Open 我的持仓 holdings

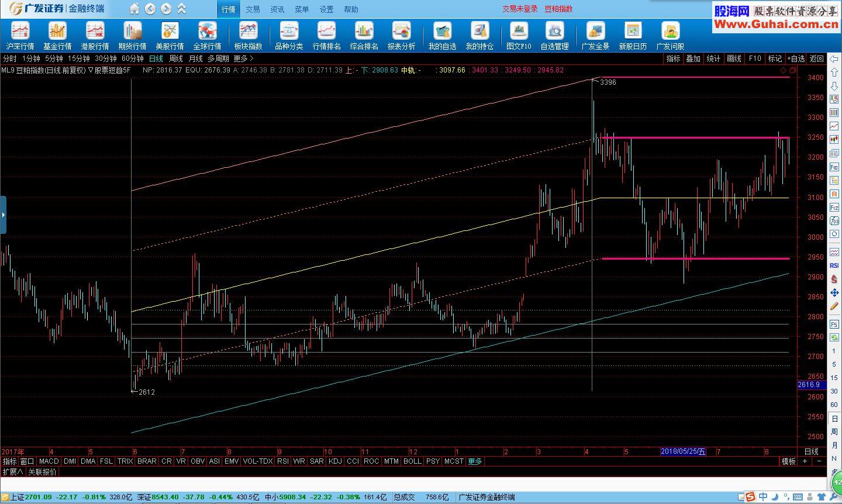coord(479,36)
